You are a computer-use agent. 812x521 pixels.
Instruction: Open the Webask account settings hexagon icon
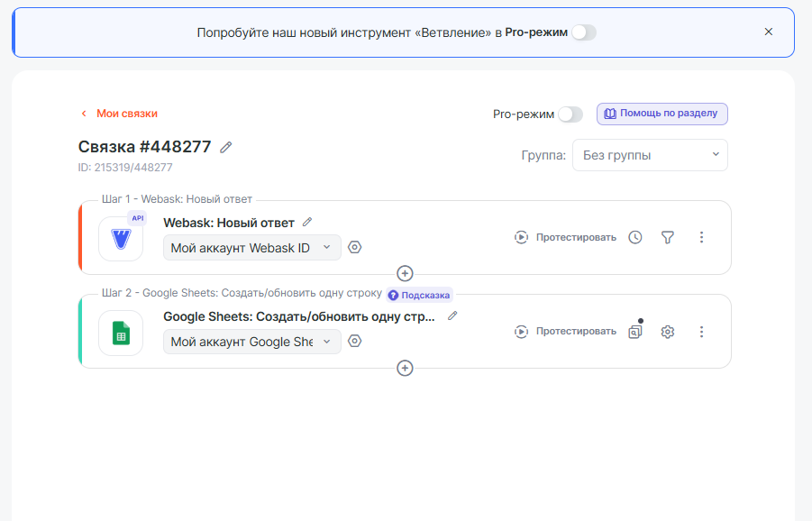(x=355, y=247)
